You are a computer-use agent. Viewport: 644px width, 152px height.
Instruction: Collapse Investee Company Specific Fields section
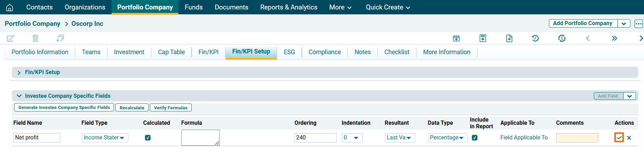pos(19,96)
